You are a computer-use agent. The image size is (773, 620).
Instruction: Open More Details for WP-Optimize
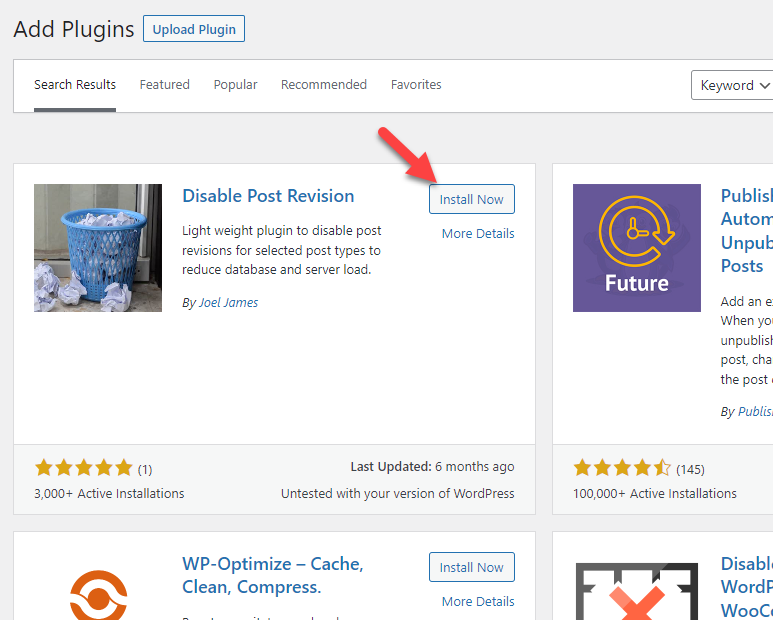[x=478, y=602]
